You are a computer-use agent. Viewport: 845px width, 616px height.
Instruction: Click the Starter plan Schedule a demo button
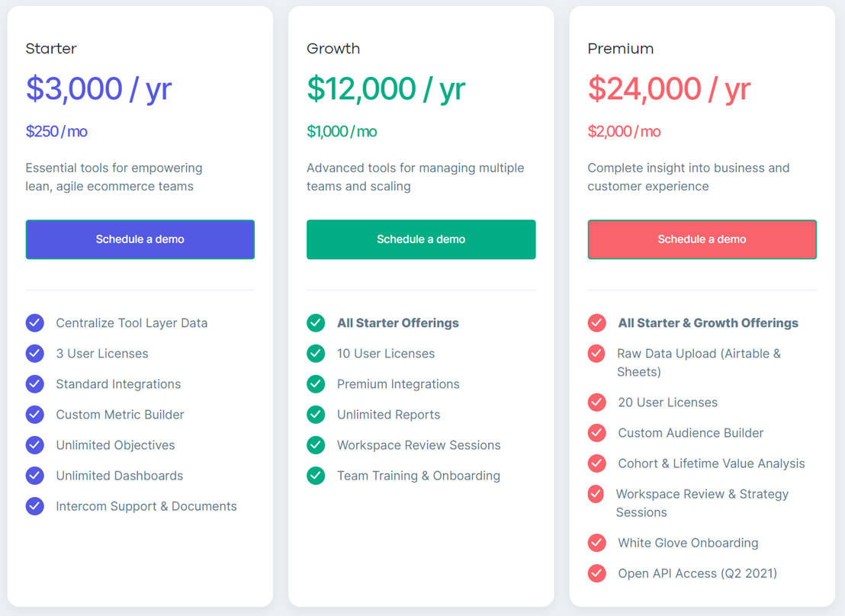[140, 239]
